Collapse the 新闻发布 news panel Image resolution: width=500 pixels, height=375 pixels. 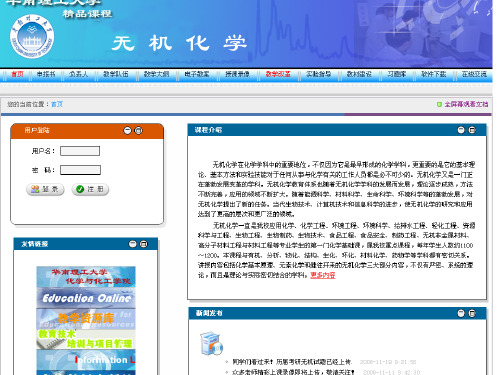[x=461, y=313]
